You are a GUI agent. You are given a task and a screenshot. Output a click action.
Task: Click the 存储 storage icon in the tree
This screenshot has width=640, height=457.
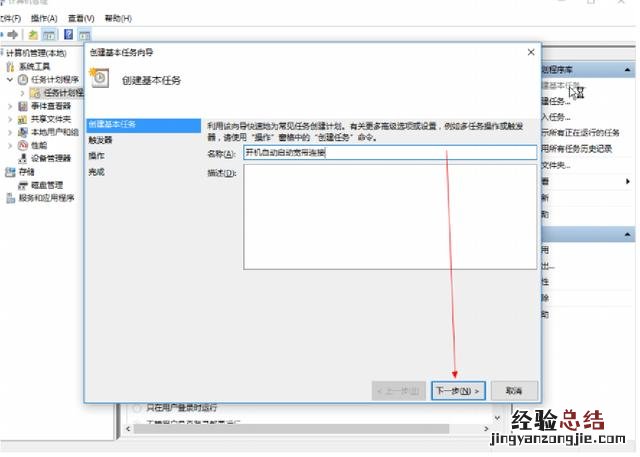[x=10, y=172]
